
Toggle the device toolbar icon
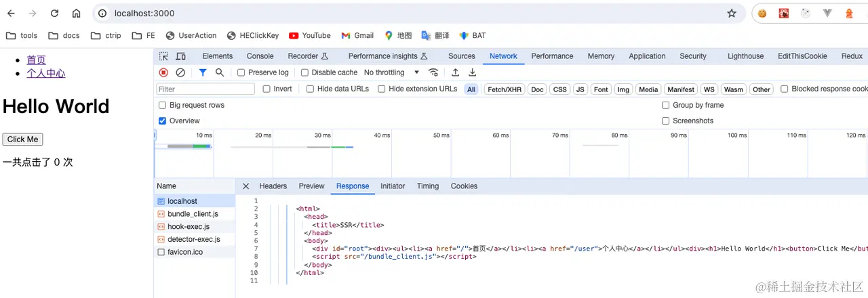[x=181, y=56]
